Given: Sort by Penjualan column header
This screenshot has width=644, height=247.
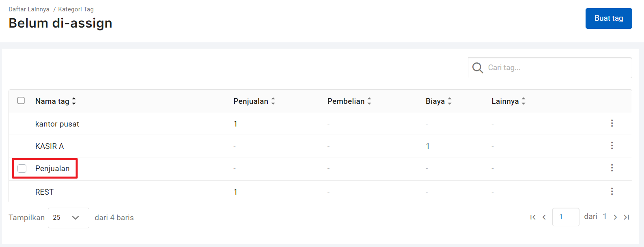Looking at the screenshot, I should click(x=254, y=101).
